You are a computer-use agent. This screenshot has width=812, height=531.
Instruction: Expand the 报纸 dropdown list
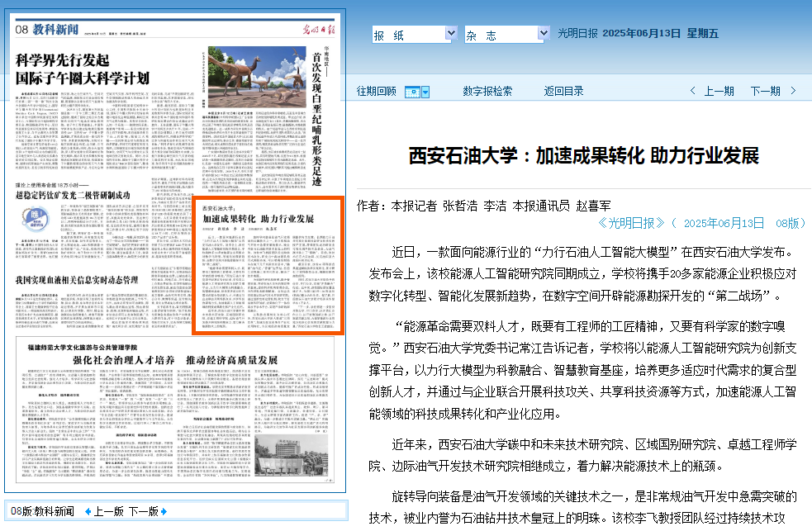[451, 34]
